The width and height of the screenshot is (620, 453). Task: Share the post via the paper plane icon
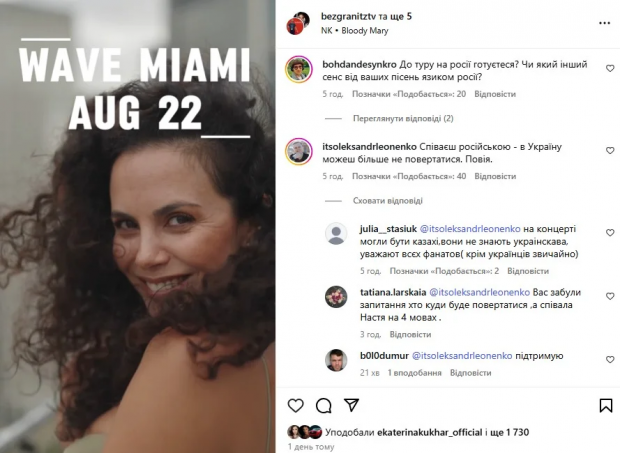(351, 405)
